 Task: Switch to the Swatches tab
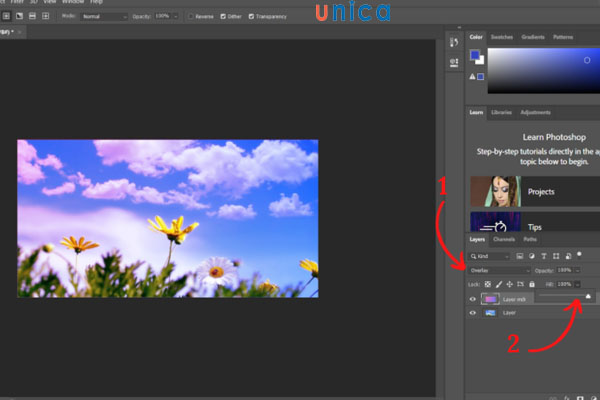click(502, 37)
